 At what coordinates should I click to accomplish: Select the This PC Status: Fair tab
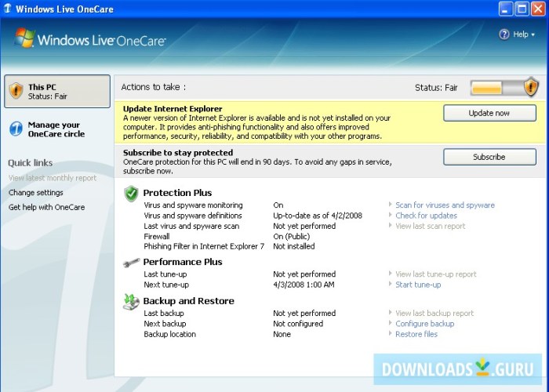57,92
